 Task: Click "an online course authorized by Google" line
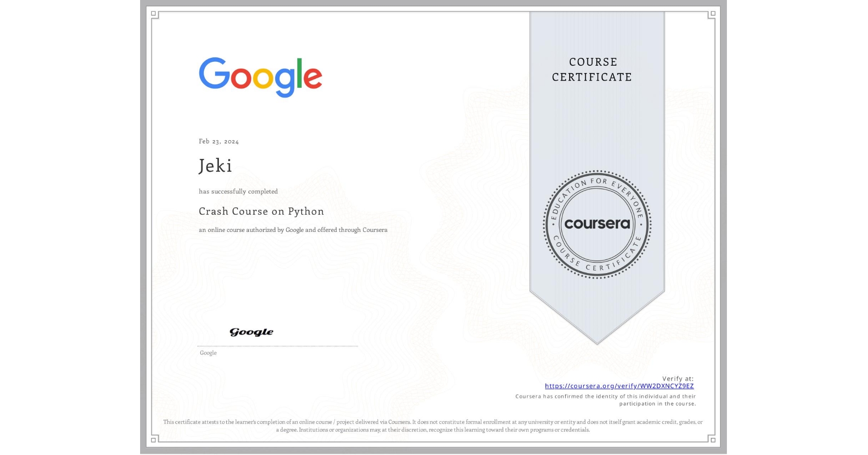click(293, 229)
